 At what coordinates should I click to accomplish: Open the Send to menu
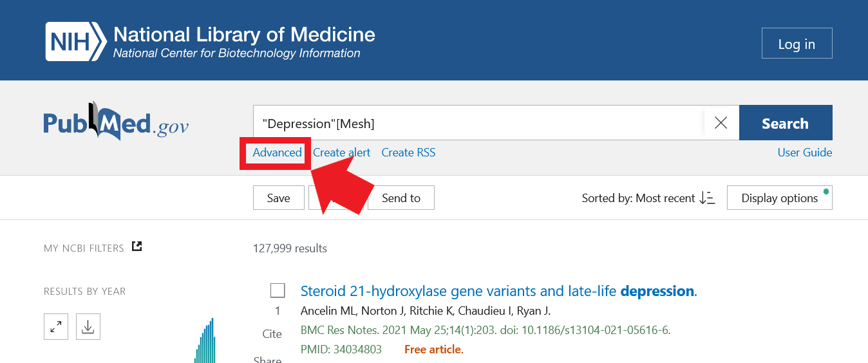[401, 198]
